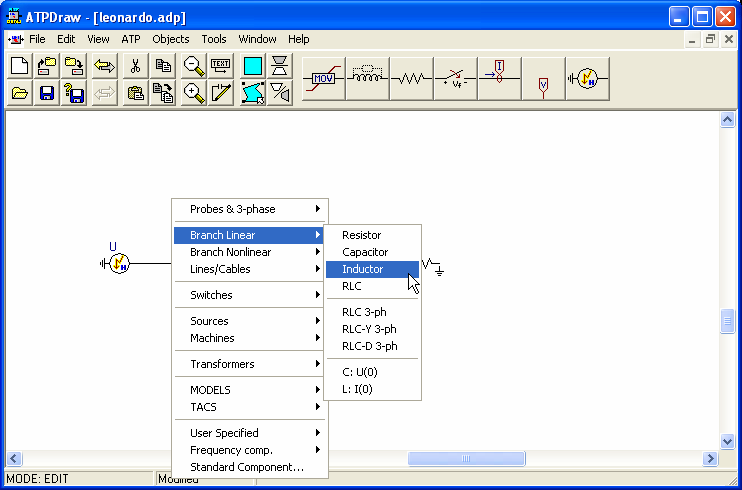This screenshot has width=742, height=490.
Task: Select Capacitor from Branch Linear submenu
Action: tap(372, 252)
